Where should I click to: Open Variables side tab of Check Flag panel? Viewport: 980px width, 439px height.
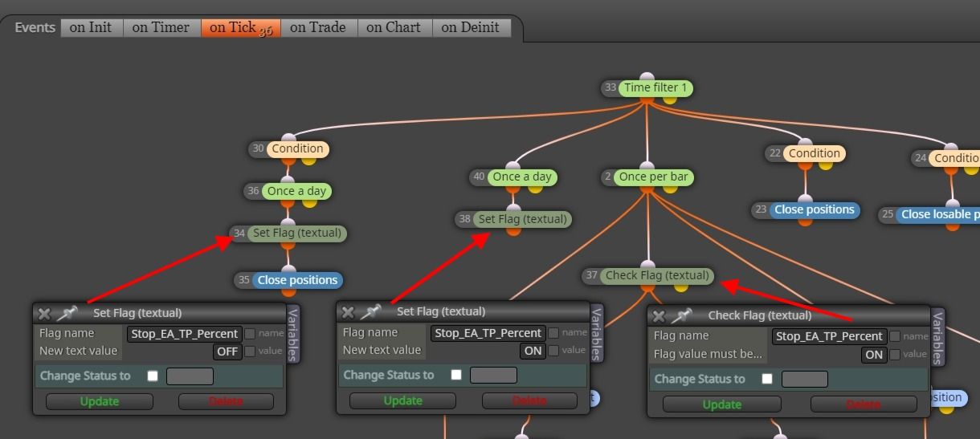937,336
